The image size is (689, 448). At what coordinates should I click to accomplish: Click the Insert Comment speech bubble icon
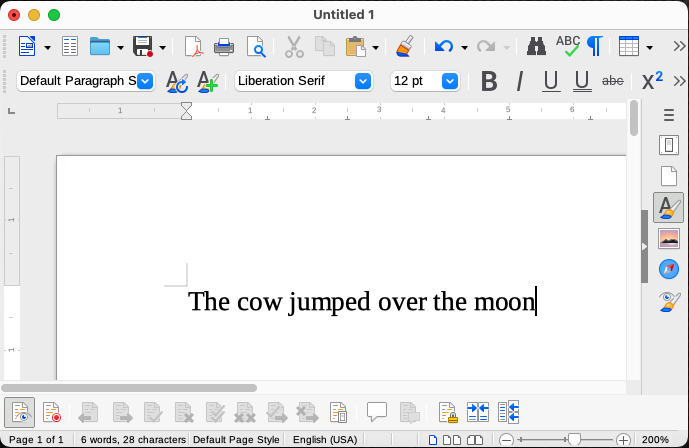coord(377,411)
